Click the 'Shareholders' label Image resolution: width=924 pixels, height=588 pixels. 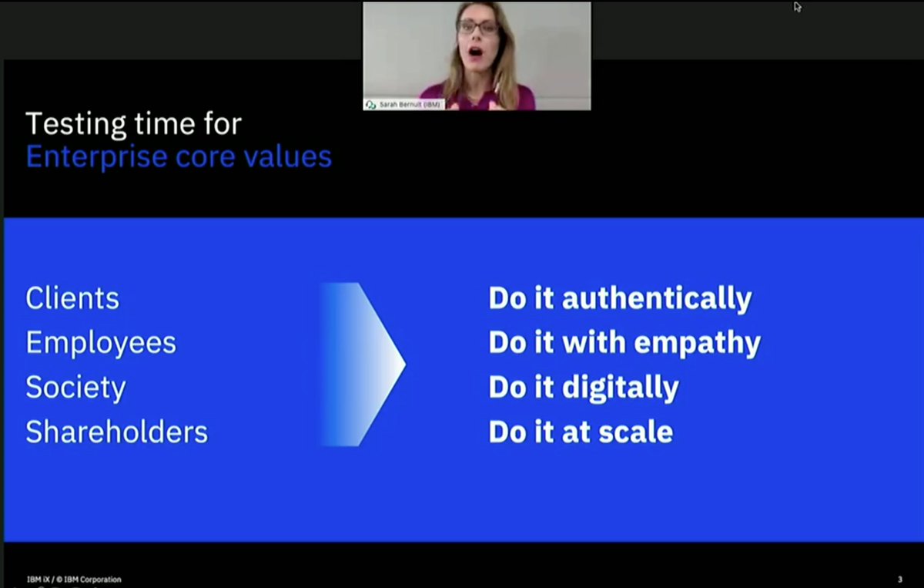pos(116,432)
